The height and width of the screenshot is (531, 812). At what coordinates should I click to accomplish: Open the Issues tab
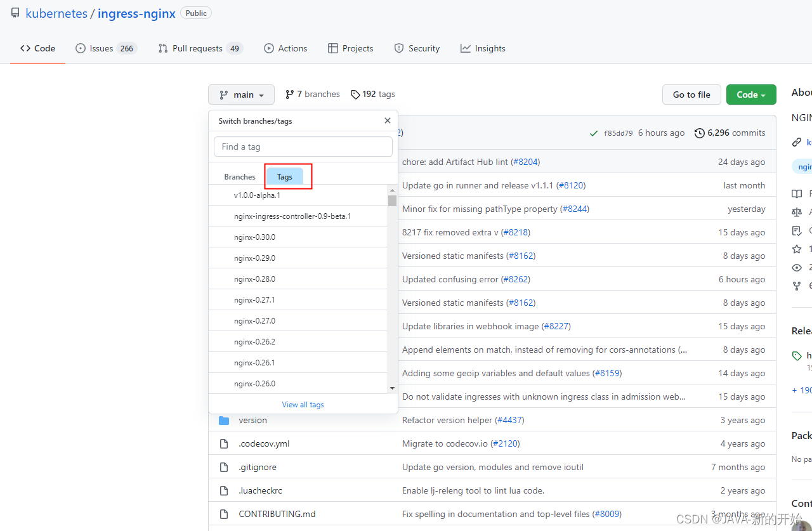pos(107,48)
